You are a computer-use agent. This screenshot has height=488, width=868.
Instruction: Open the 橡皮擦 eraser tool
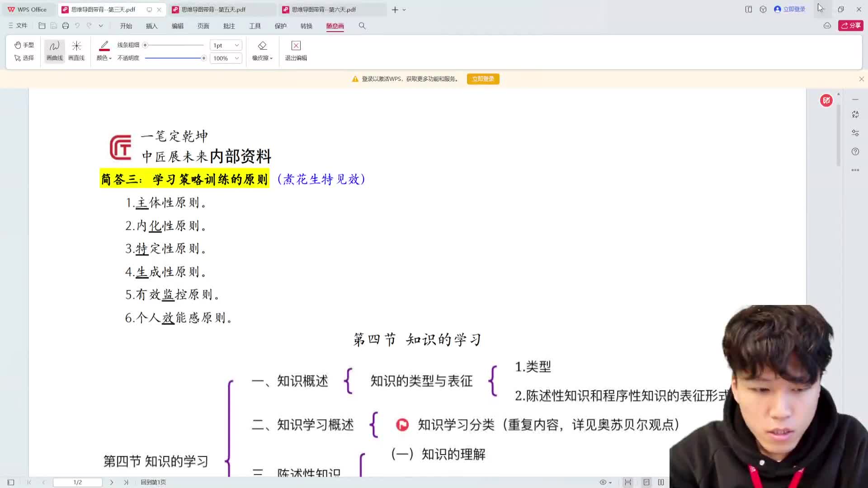262,50
